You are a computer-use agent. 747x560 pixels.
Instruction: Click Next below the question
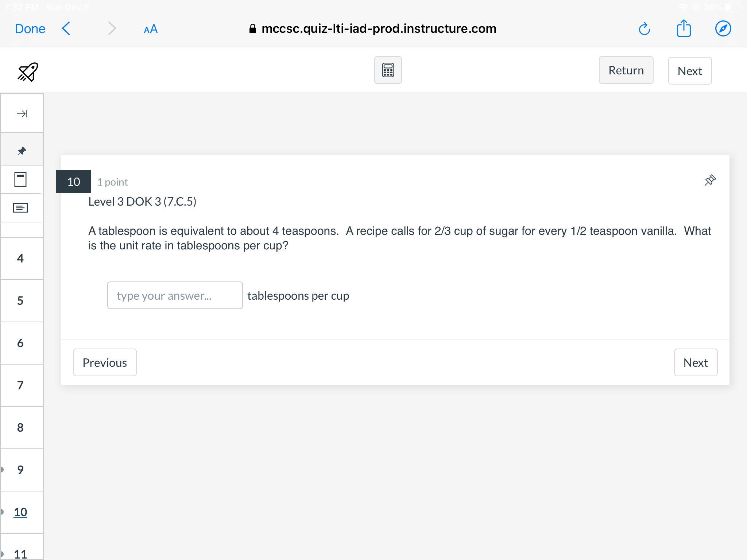695,362
